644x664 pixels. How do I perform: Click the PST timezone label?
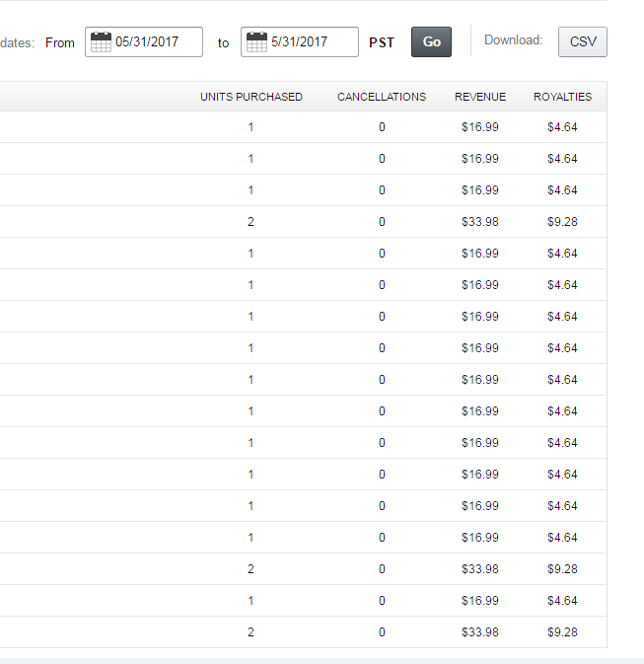pyautogui.click(x=382, y=42)
